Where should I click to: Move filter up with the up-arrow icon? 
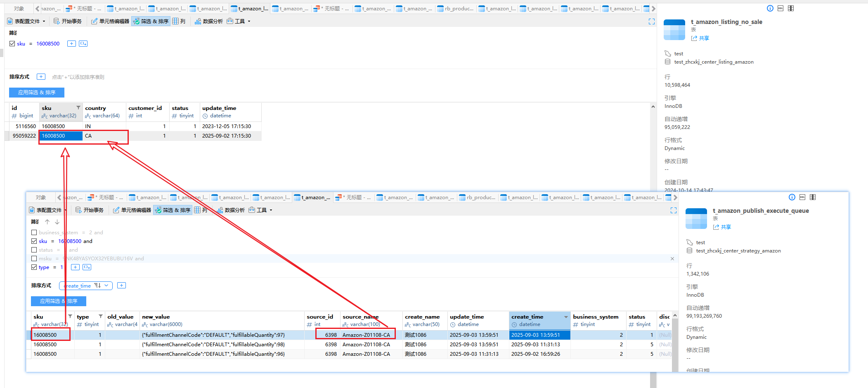pos(47,222)
